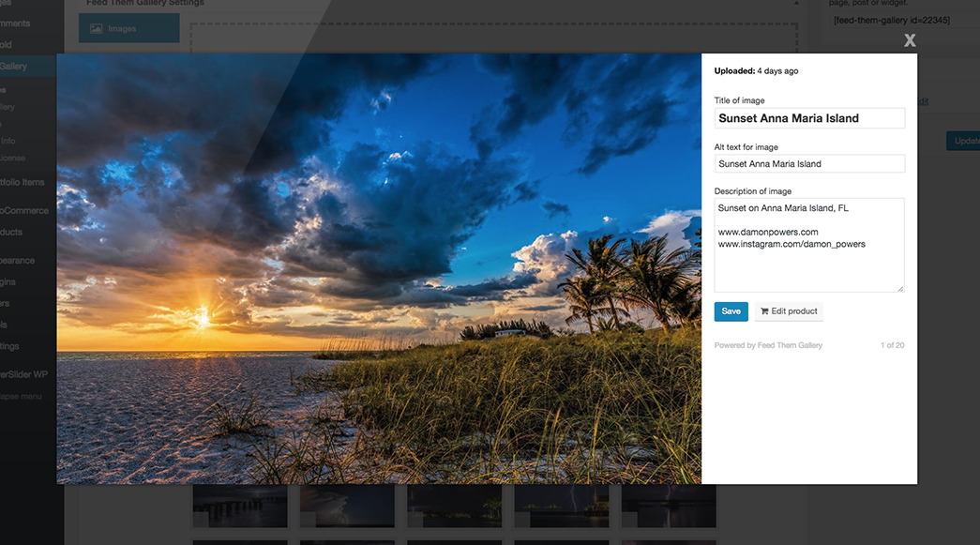The height and width of the screenshot is (545, 980).
Task: Select the feed-them-gallery shortcode field
Action: [903, 20]
